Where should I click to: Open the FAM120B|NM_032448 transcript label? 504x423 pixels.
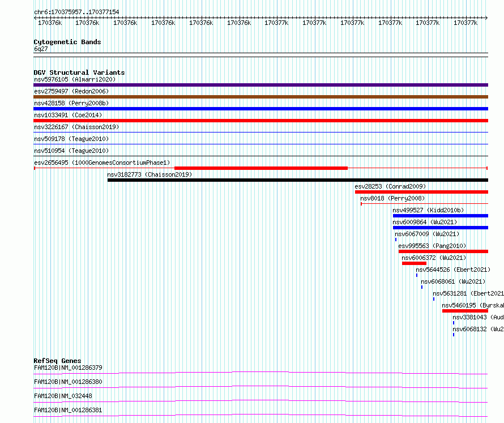tap(63, 396)
